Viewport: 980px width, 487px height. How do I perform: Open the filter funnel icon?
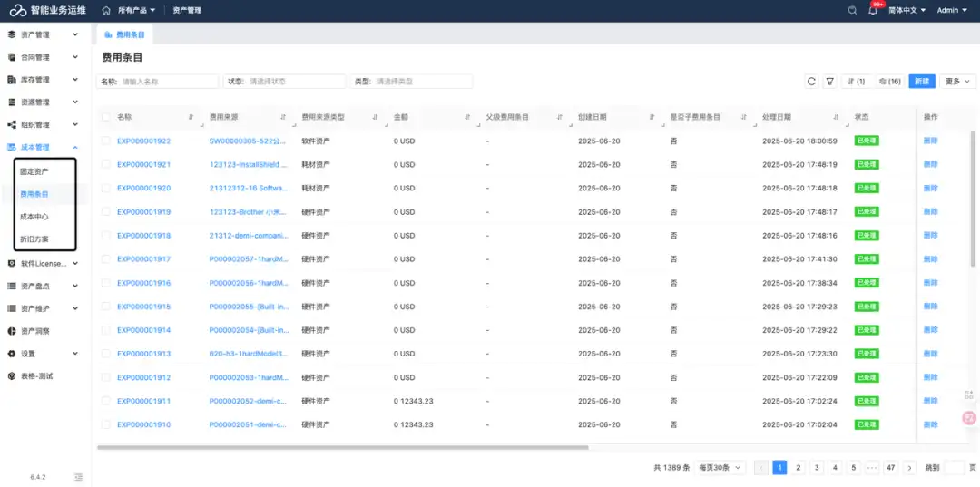[829, 82]
